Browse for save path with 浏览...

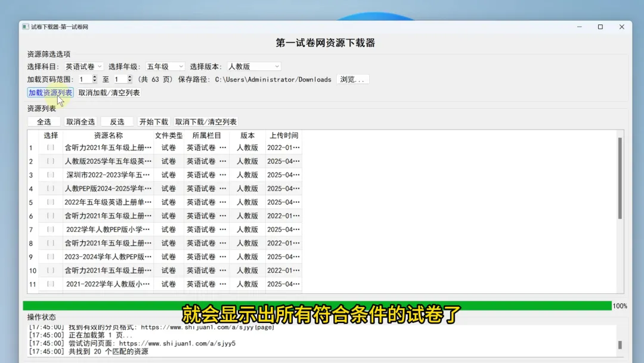[352, 79]
